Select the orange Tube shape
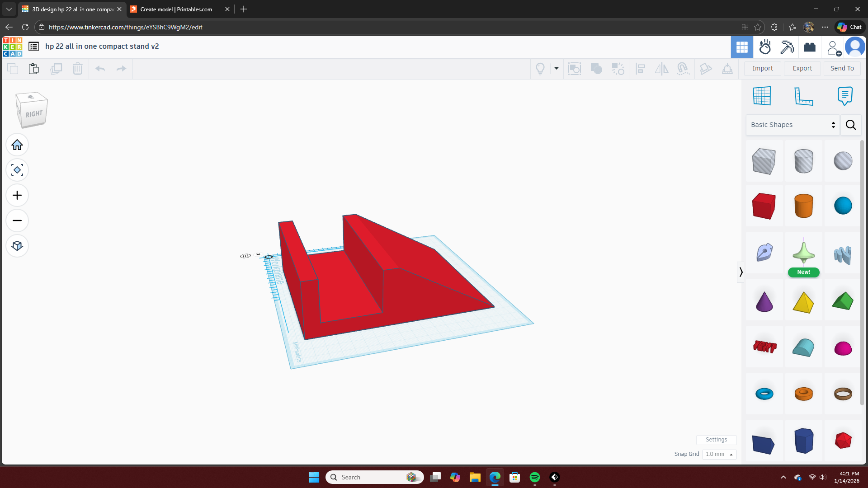Image resolution: width=868 pixels, height=488 pixels. pyautogui.click(x=803, y=394)
